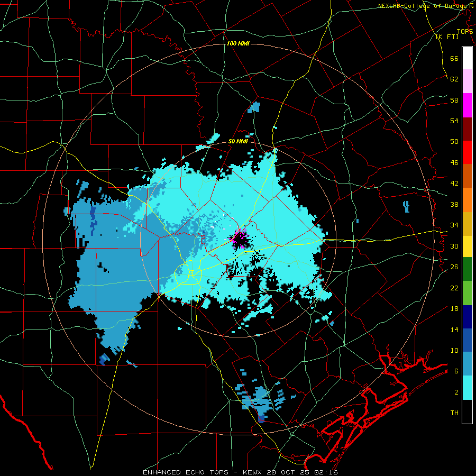Viewport: 476px width, 476px height.
Task: Click the yellow 30-34 kft legend swatch
Action: [467, 246]
